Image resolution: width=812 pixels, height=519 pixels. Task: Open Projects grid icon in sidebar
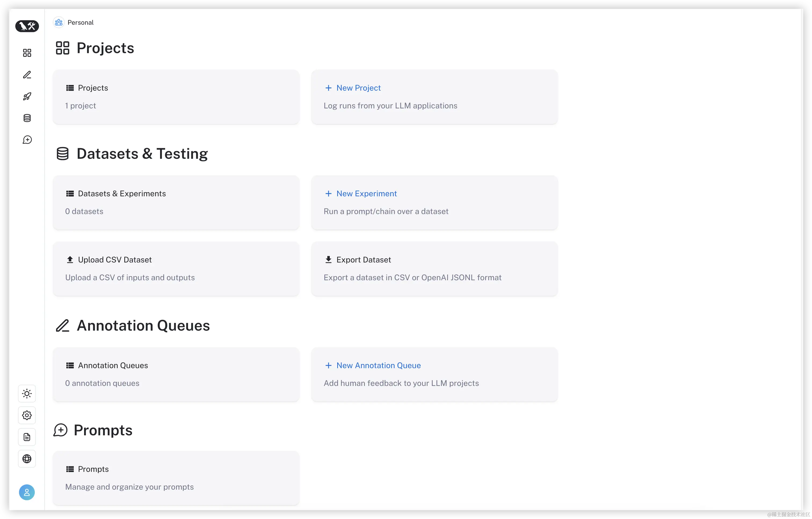(x=27, y=53)
